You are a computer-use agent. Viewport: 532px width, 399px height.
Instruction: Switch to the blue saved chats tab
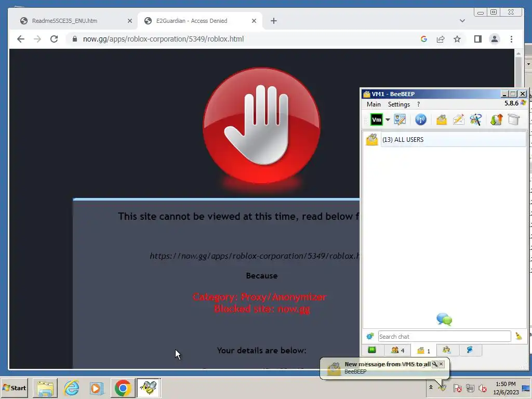(470, 350)
